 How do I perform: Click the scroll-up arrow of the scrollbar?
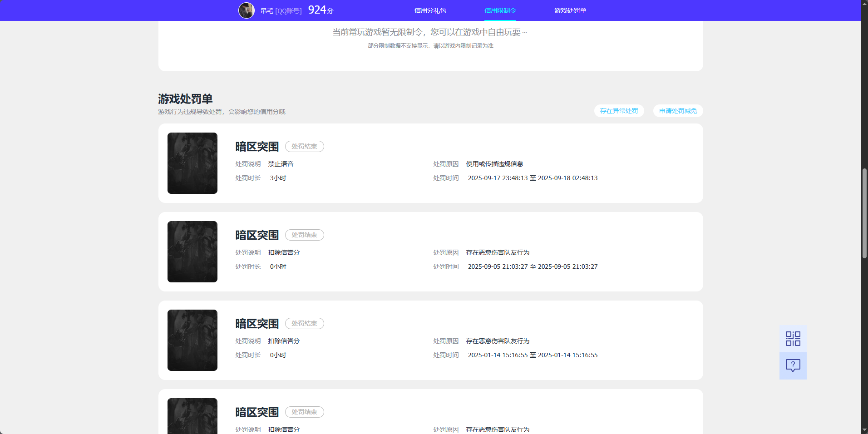click(864, 4)
